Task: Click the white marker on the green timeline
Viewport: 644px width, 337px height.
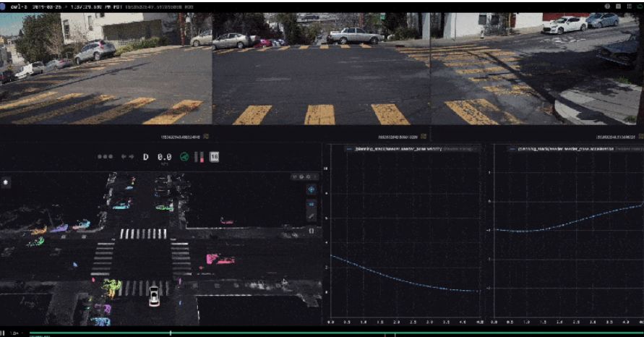Action: tap(171, 333)
